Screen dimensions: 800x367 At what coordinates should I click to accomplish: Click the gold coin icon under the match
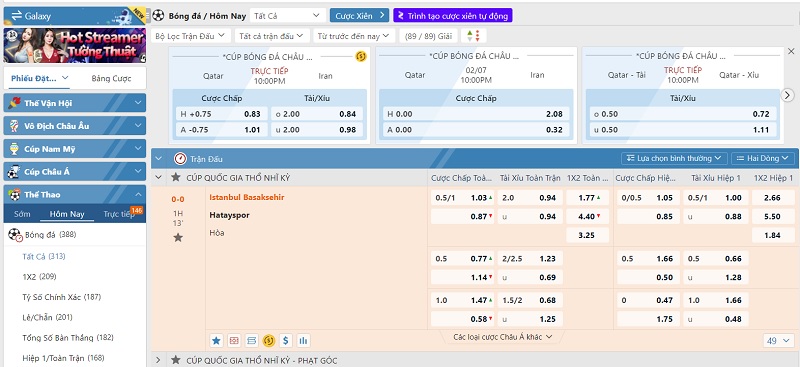click(x=268, y=340)
